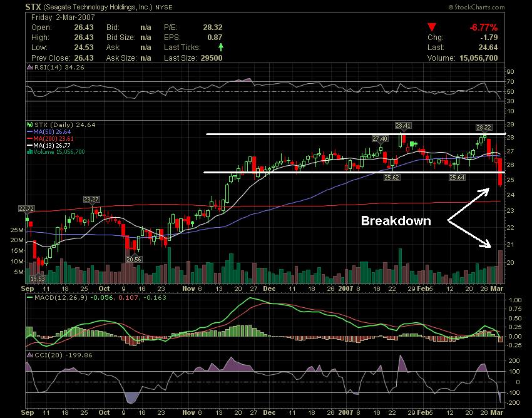The width and height of the screenshot is (532, 418).
Task: Click the 90 level on RSI axis
Action: (x=510, y=71)
